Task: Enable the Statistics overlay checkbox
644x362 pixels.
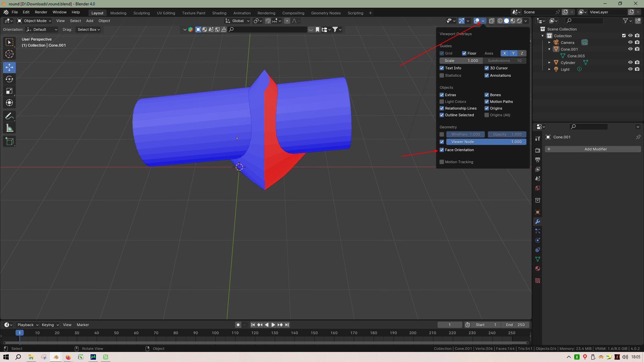Action: pos(442,75)
